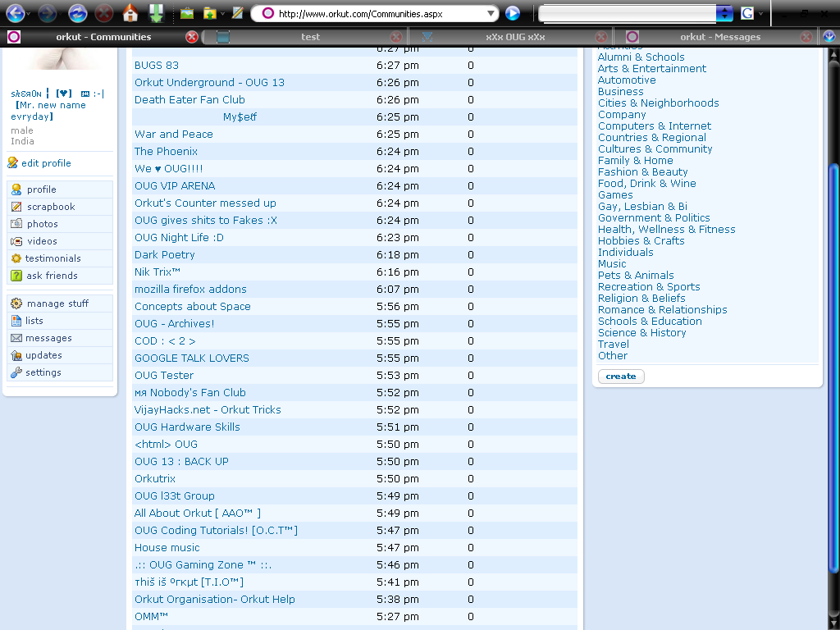Switch to the test tab
This screenshot has width=840, height=630.
(x=309, y=37)
